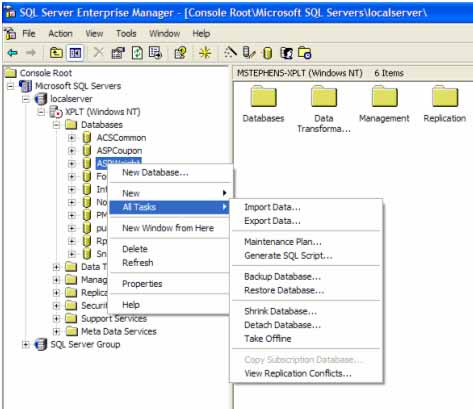Open the New submenu in context menu
Screen dimensions: 473x409
[169, 193]
